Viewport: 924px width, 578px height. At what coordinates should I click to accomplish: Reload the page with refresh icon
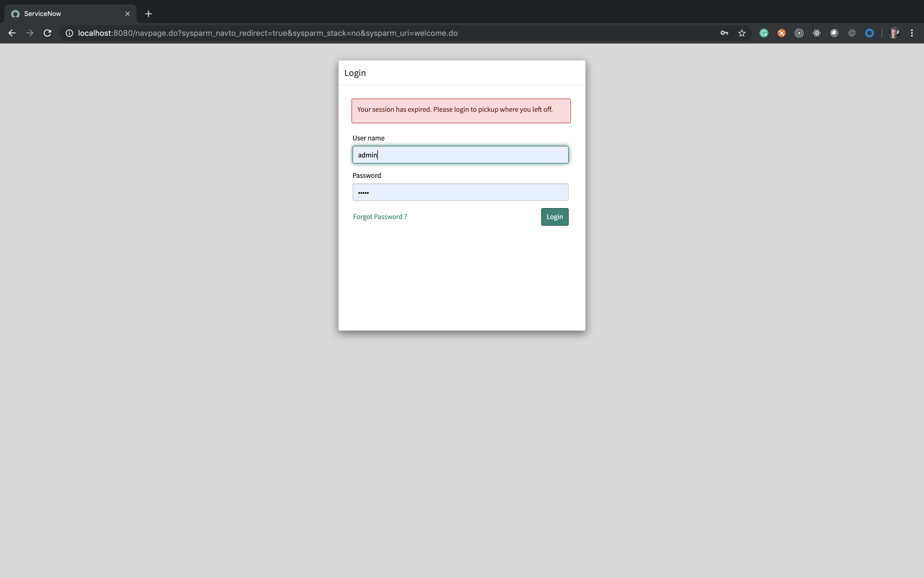point(47,33)
